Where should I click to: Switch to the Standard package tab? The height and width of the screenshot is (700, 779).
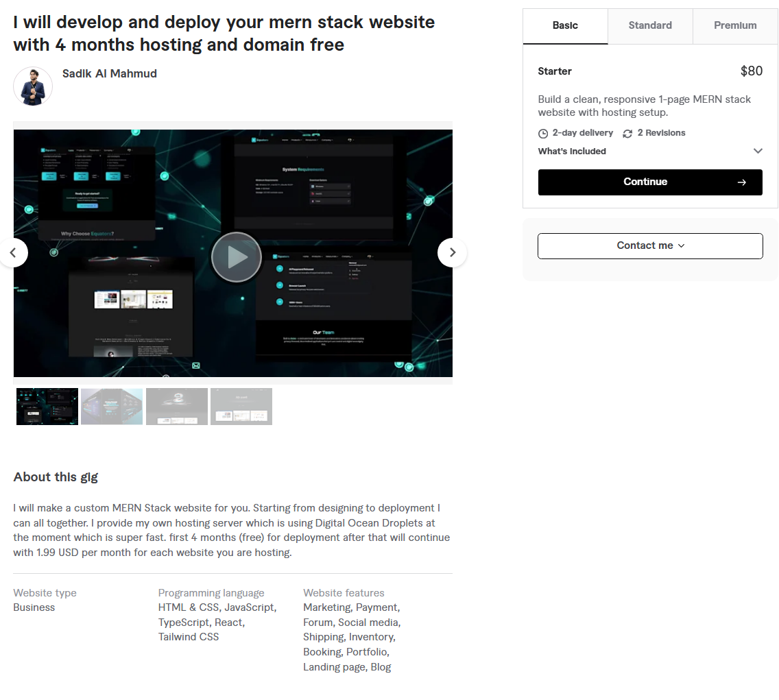click(x=650, y=26)
